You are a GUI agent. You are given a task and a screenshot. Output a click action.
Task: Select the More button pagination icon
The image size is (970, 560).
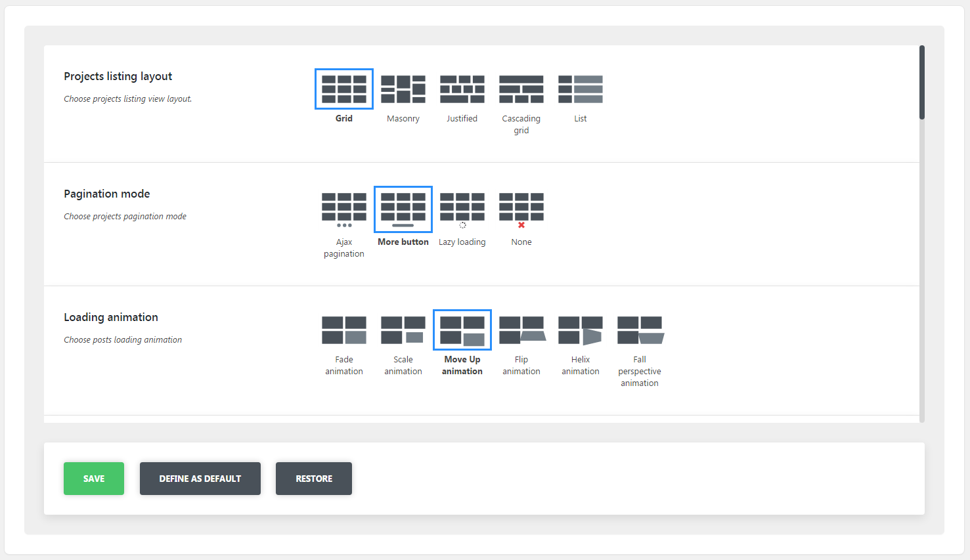403,210
